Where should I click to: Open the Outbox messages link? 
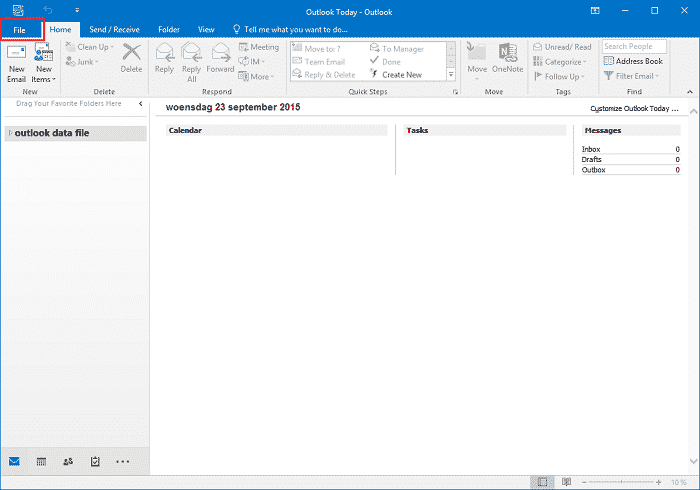pyautogui.click(x=593, y=170)
